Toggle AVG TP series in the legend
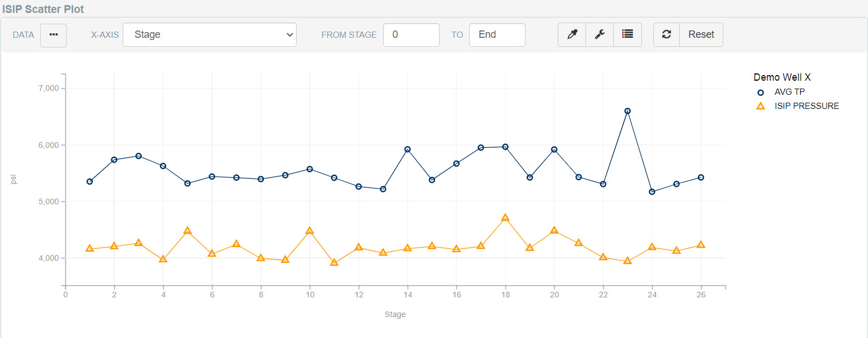The height and width of the screenshot is (338, 868). 789,92
